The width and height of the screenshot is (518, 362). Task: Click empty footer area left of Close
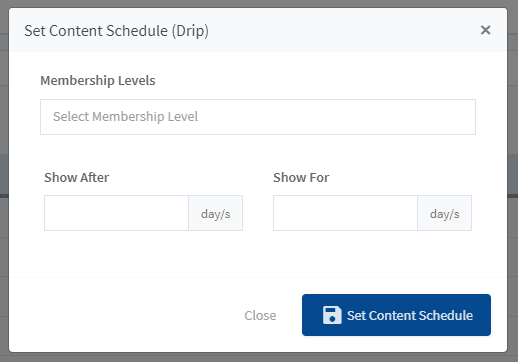point(127,315)
